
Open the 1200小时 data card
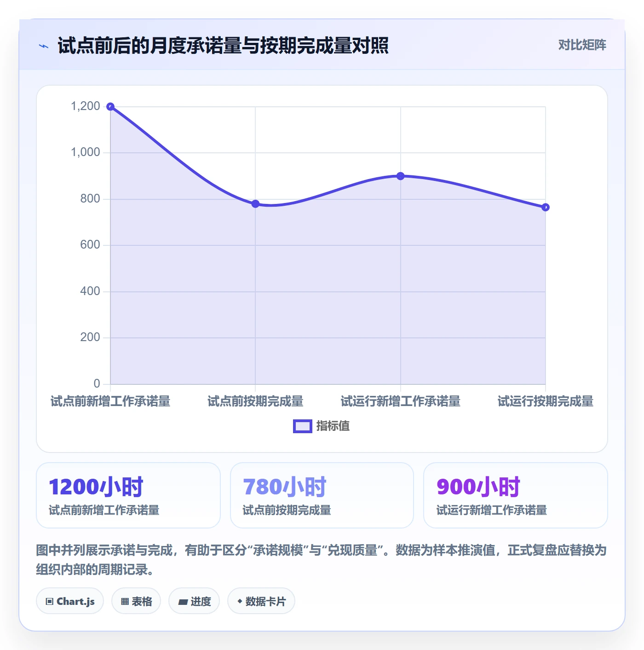128,495
